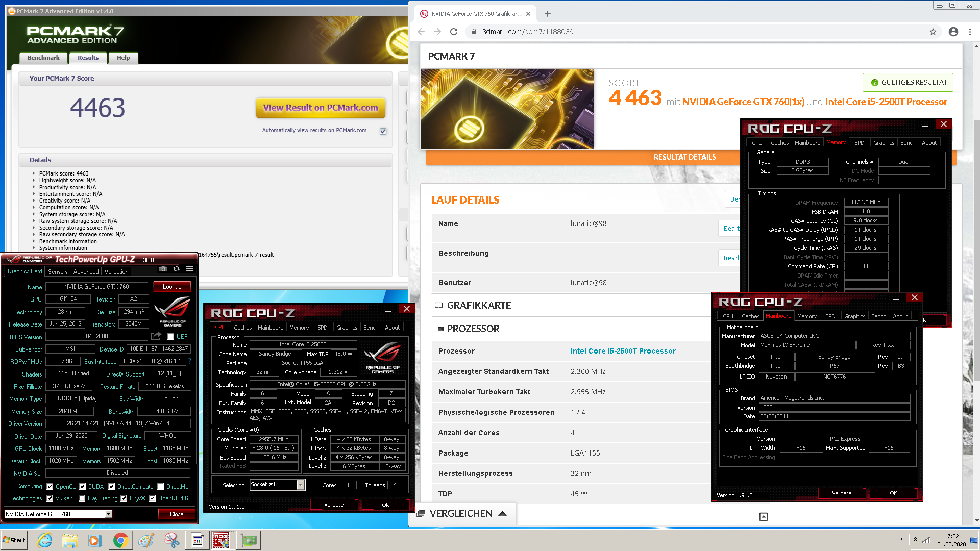Show hidden tray icons arrow

[915, 540]
